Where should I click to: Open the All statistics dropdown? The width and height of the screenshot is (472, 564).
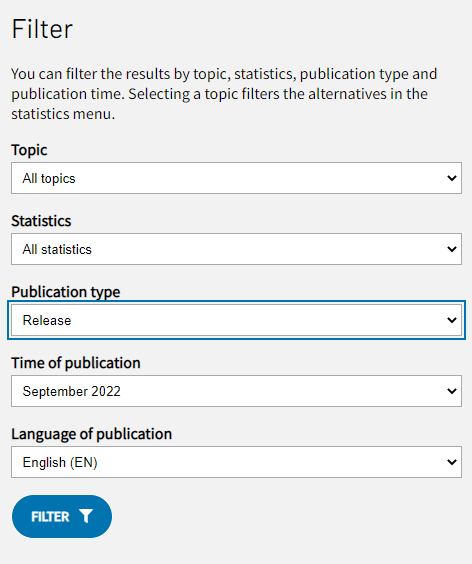[x=236, y=249]
